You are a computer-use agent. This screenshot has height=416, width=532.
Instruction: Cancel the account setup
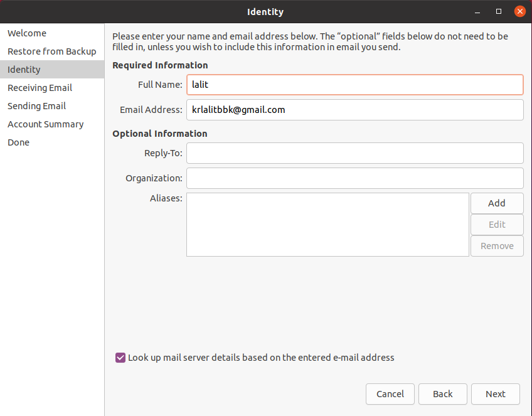[390, 394]
